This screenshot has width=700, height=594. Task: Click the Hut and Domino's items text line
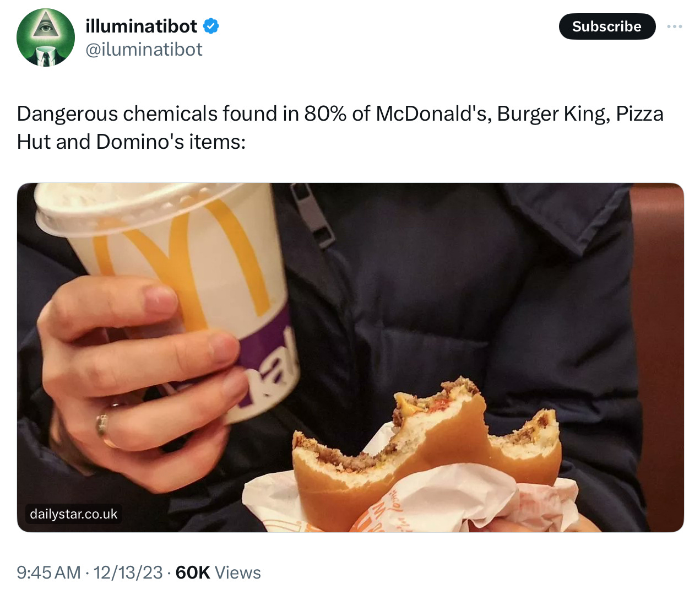click(x=131, y=142)
